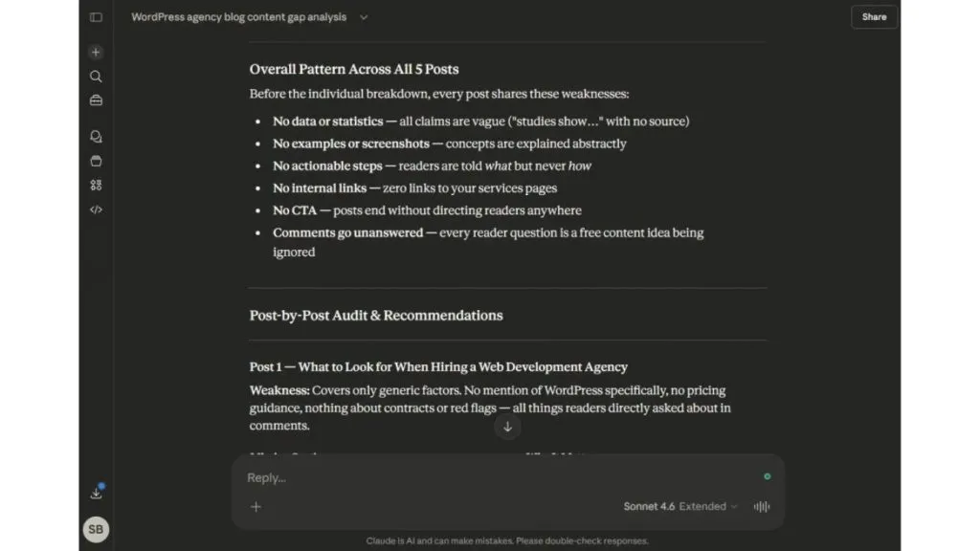The image size is (980, 551).
Task: Open the projects box icon
Action: [96, 161]
